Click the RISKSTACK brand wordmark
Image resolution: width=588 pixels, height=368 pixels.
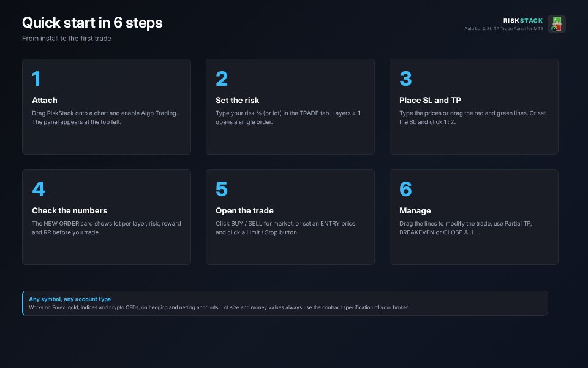pos(522,21)
